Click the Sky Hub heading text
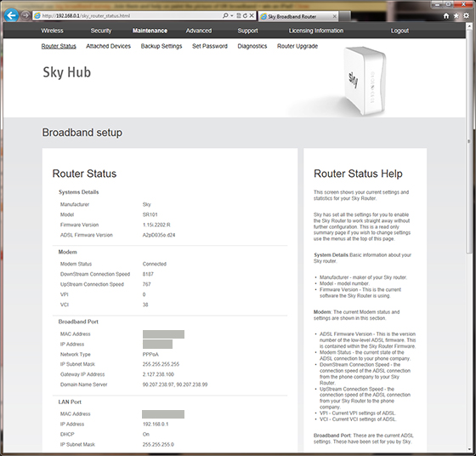 67,72
